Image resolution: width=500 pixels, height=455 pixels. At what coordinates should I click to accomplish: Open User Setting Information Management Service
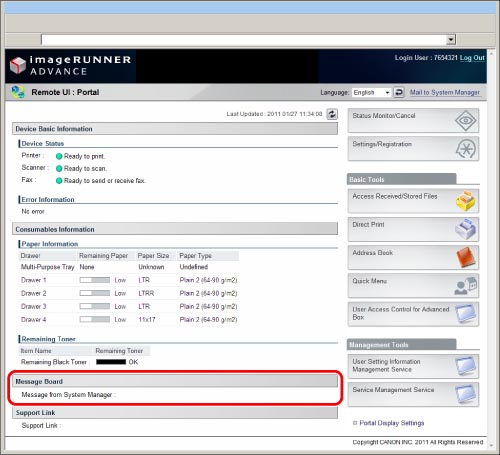pos(413,366)
